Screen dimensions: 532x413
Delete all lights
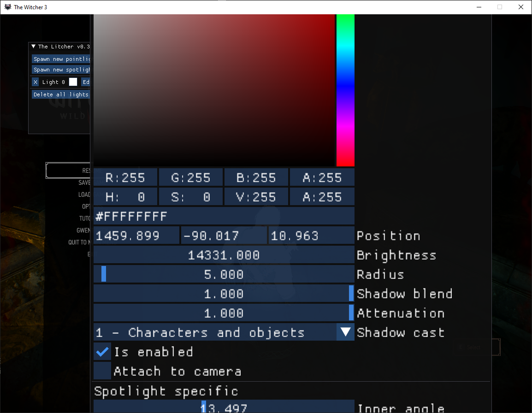pos(61,94)
